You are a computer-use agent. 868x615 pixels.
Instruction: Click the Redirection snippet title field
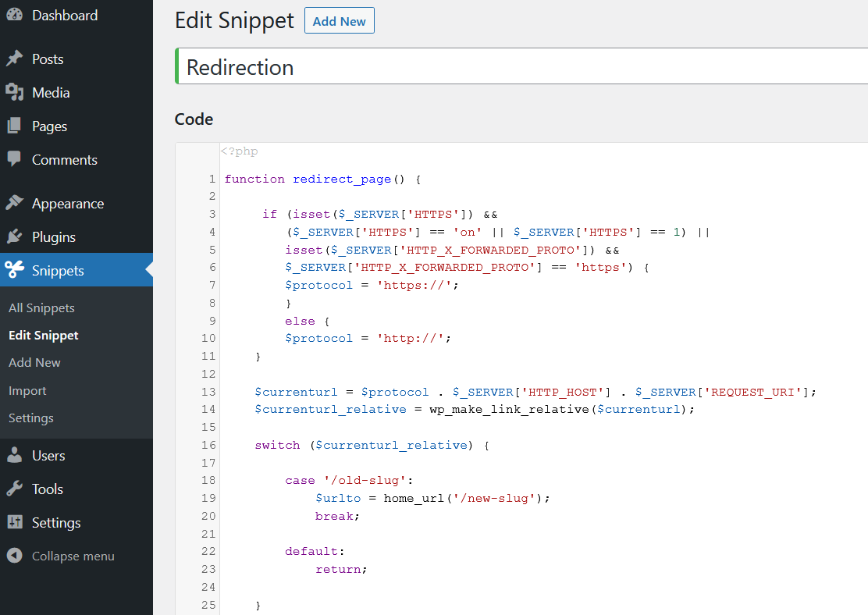521,66
